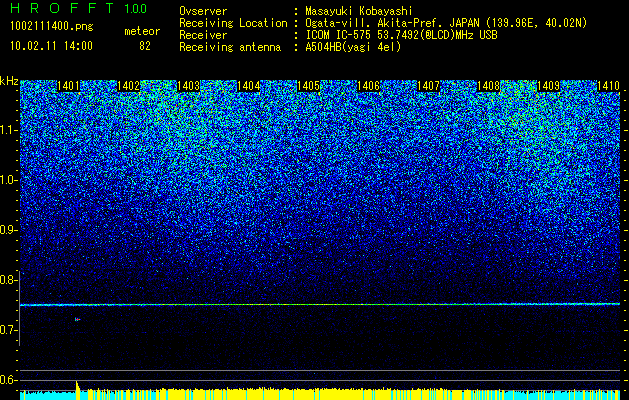Click the 1.1 kHz frequency axis label
The width and height of the screenshot is (629, 400).
coord(8,130)
